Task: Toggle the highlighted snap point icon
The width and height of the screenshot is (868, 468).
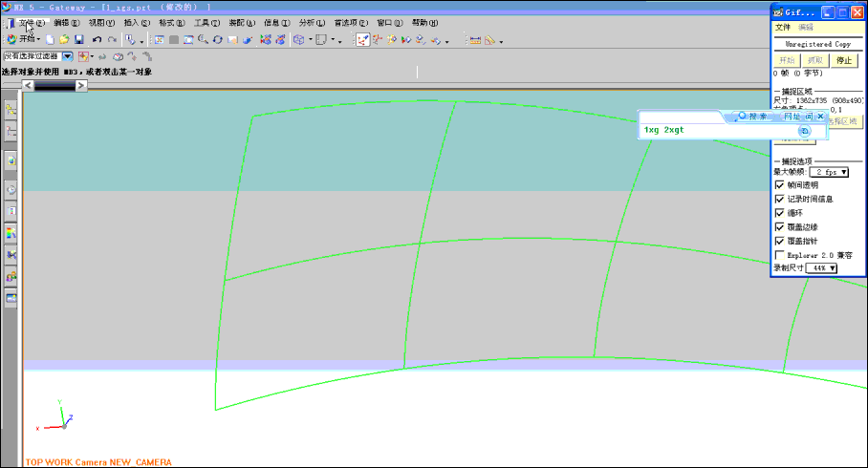Action: [x=362, y=40]
